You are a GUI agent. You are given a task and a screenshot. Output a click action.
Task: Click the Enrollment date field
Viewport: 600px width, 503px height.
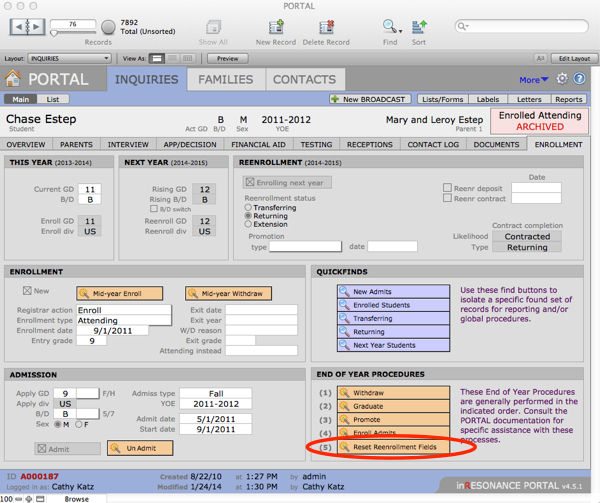[110, 329]
